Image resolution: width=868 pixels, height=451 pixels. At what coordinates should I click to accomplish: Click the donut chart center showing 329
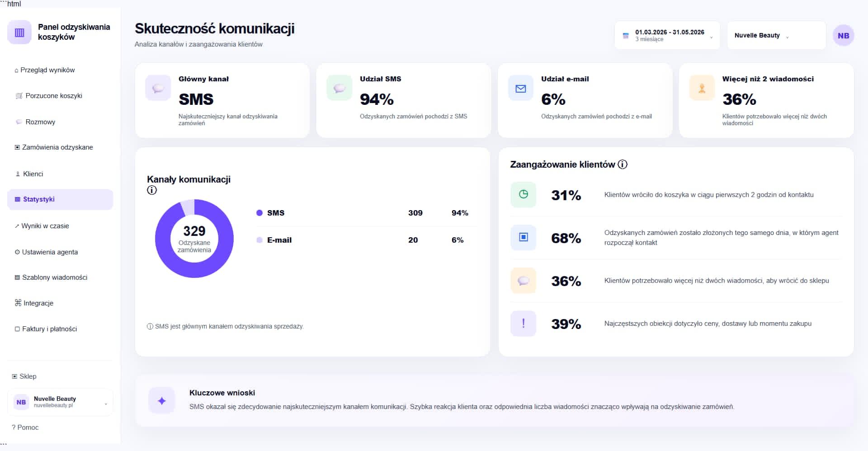click(x=194, y=239)
